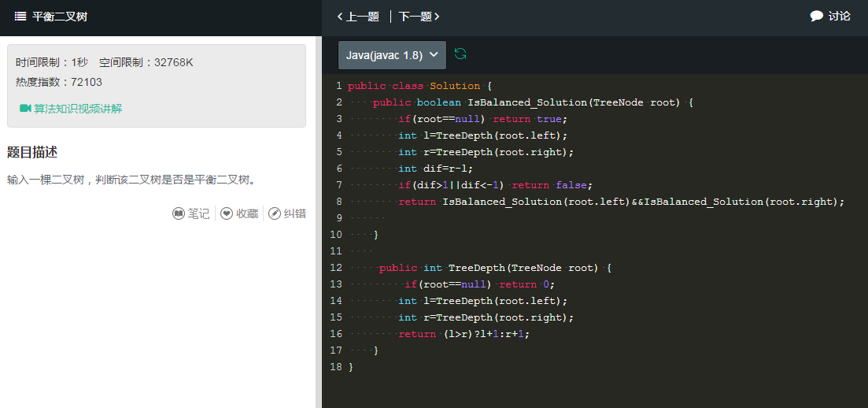This screenshot has height=408, width=868.
Task: Click 空间限制：32768K text
Action: (x=146, y=63)
